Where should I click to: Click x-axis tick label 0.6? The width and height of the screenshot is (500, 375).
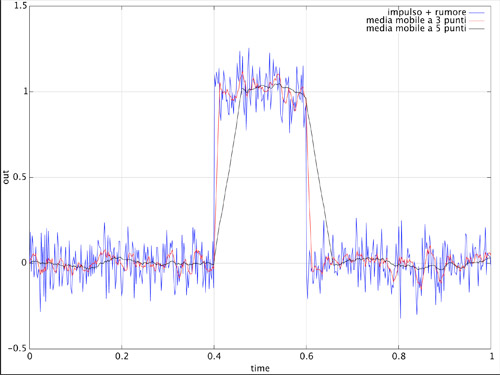pos(306,356)
